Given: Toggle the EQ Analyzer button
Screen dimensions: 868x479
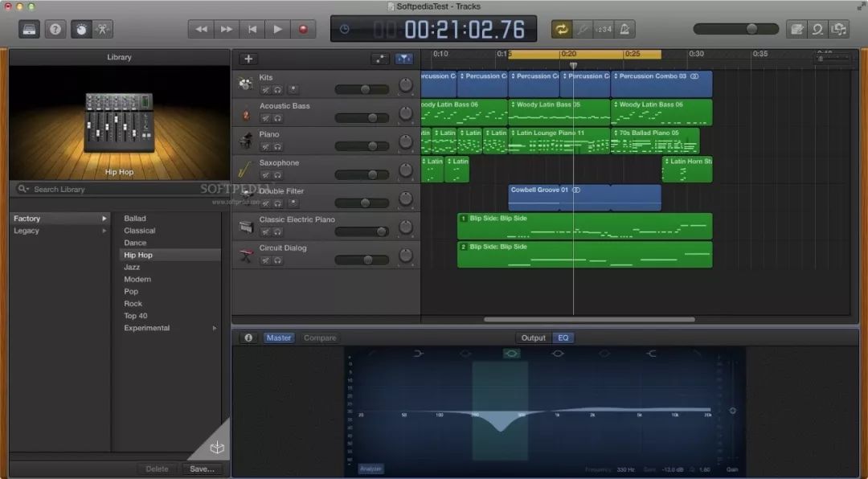Looking at the screenshot, I should (371, 469).
